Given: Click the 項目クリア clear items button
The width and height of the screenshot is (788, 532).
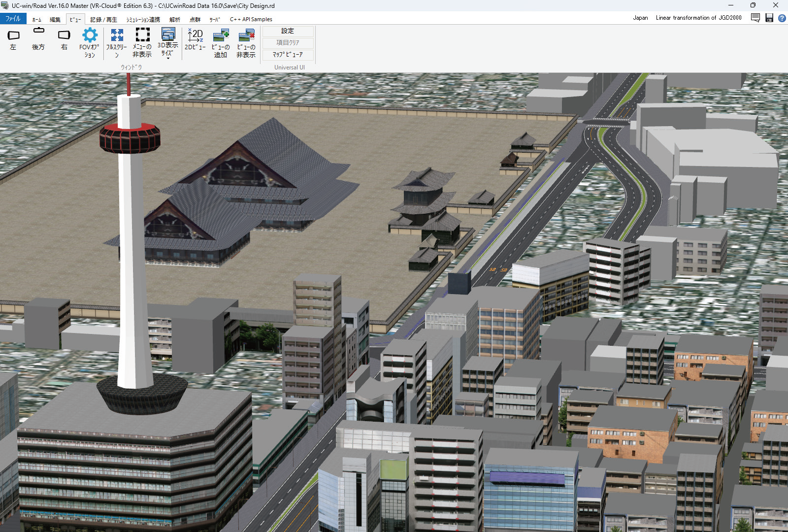Looking at the screenshot, I should [288, 43].
